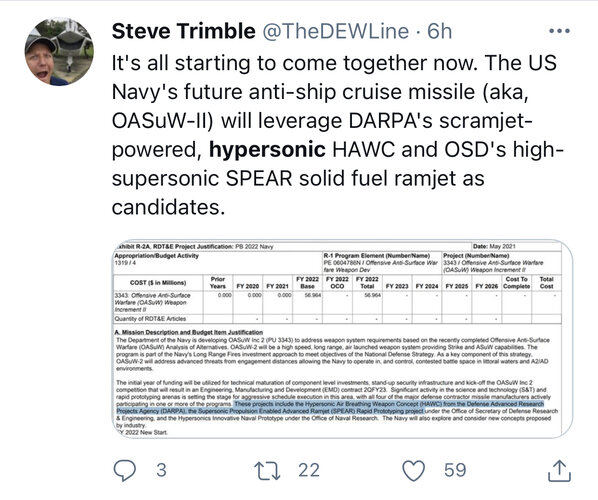Open the attached budget document image
Screen dimensions: 598x500
pyautogui.click(x=342, y=339)
